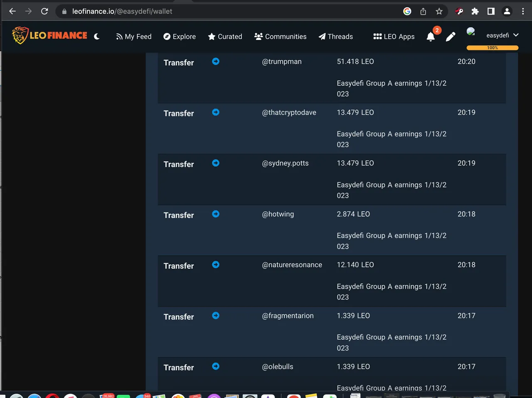
Task: Bookmark this page with star icon
Action: pyautogui.click(x=439, y=11)
